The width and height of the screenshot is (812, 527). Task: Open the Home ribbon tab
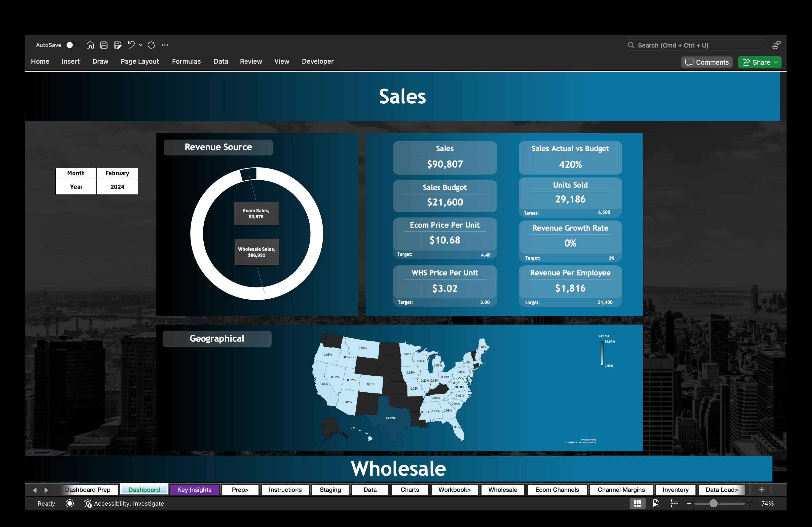click(x=40, y=61)
